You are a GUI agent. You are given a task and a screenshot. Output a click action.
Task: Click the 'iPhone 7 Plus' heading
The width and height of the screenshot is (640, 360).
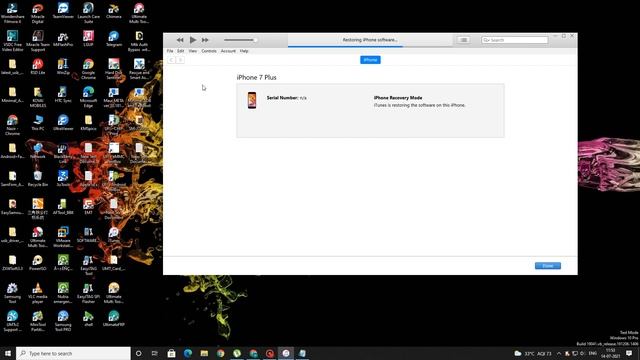point(256,78)
